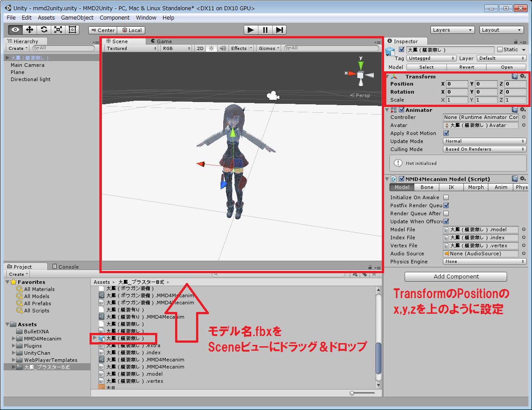The image size is (532, 410).
Task: Open Transform component help
Action: [x=515, y=76]
